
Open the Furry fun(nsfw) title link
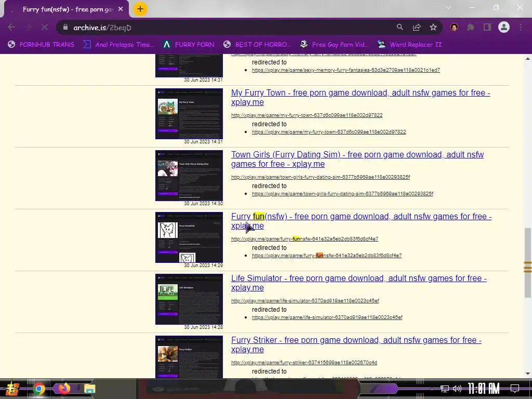[x=362, y=221]
